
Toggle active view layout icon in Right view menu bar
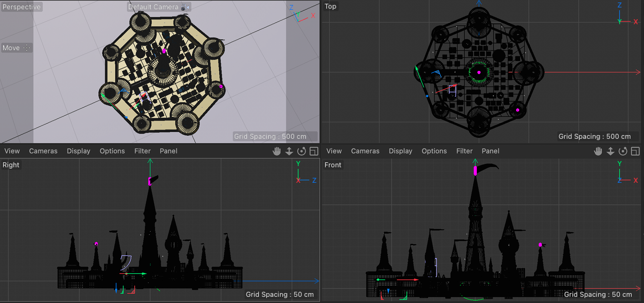[x=314, y=151]
